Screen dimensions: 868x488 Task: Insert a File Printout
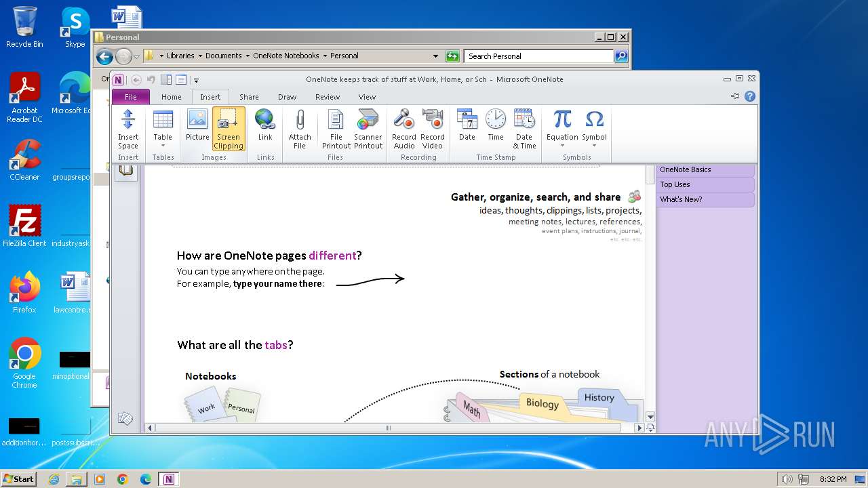point(336,129)
